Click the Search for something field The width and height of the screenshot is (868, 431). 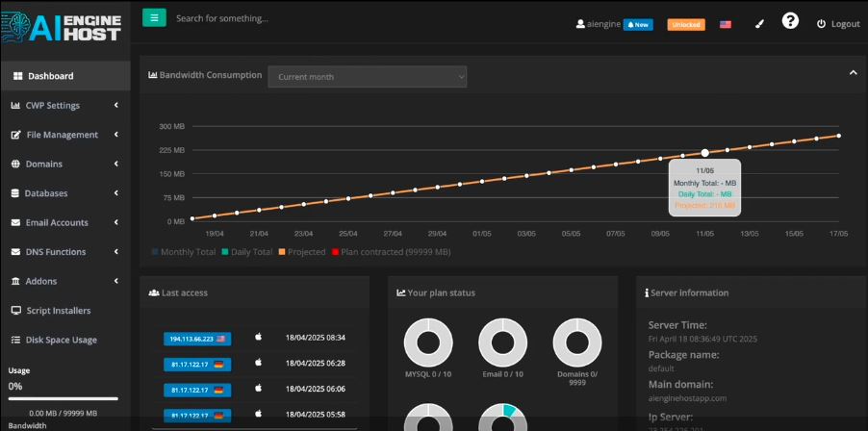tap(222, 18)
